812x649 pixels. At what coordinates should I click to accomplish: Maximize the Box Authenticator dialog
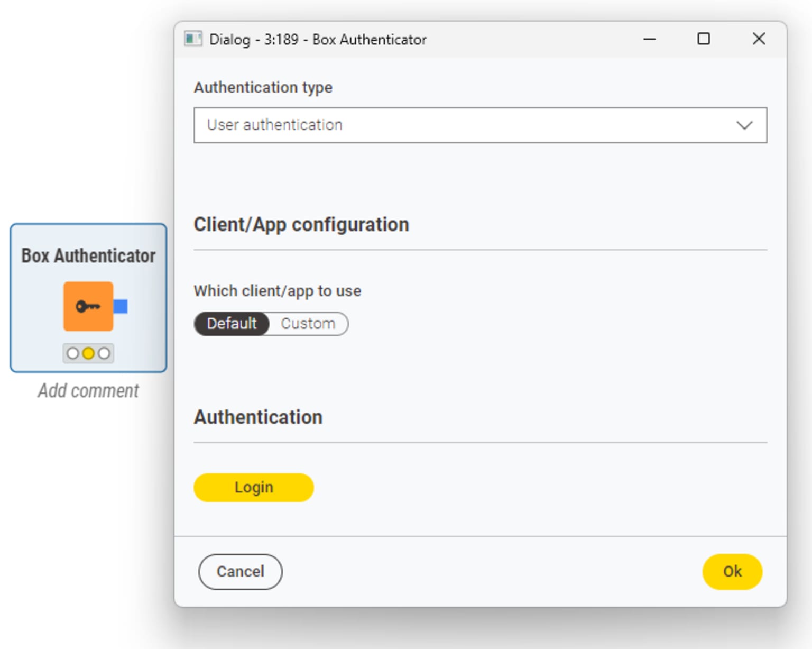[704, 39]
